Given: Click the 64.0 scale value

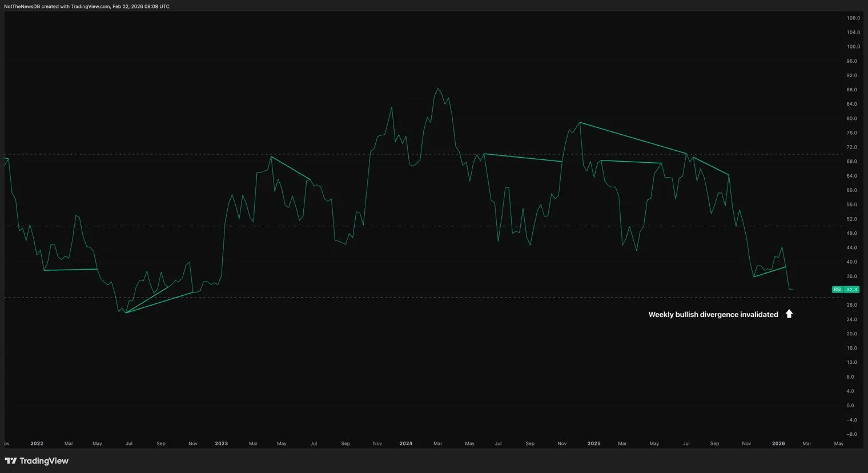Looking at the screenshot, I should [851, 176].
